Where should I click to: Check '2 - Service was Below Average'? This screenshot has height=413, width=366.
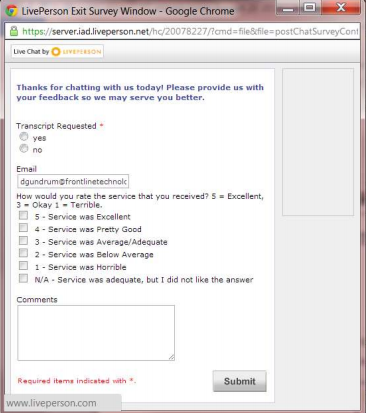pos(23,253)
